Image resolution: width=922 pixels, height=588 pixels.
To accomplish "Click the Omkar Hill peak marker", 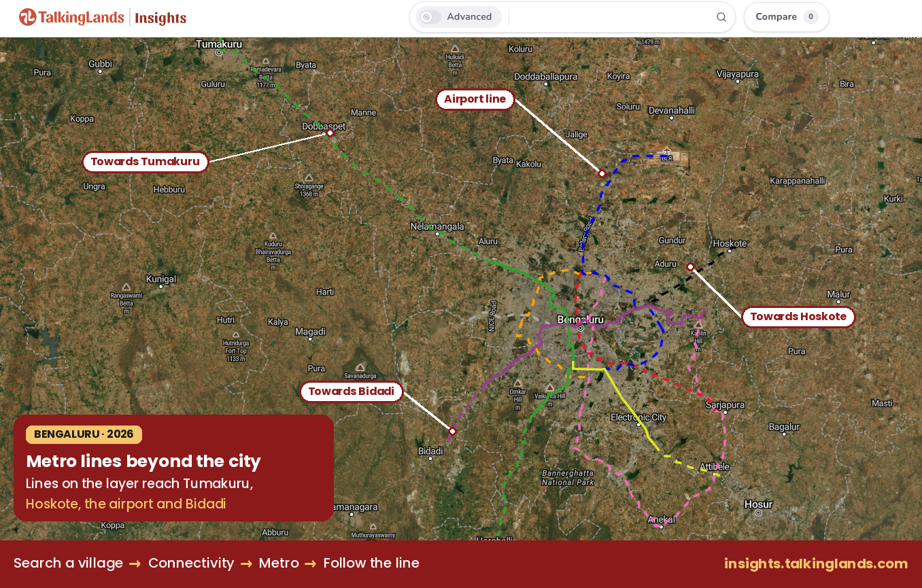I will [518, 383].
